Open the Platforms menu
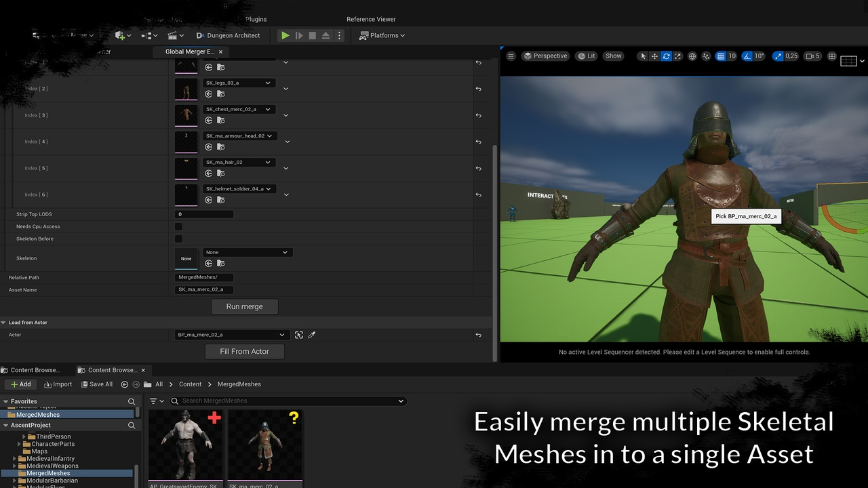 [382, 35]
